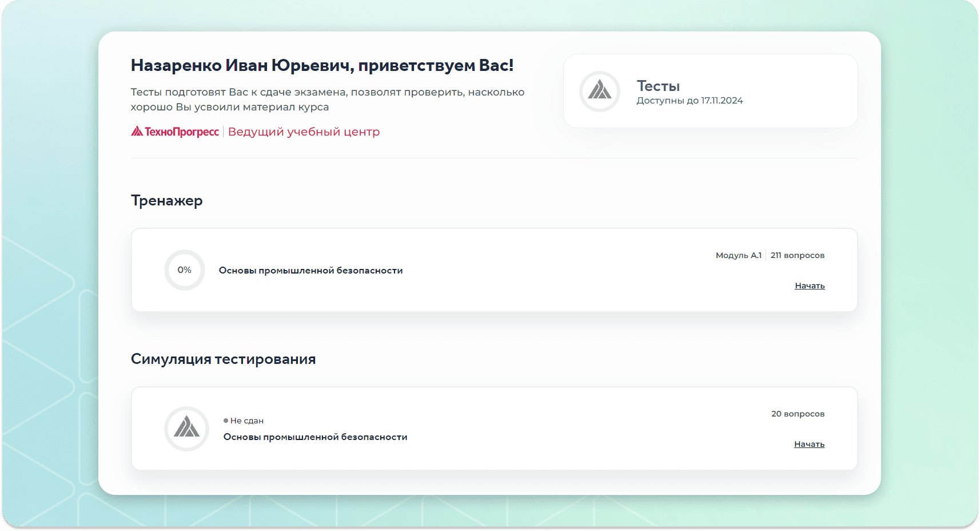The height and width of the screenshot is (531, 980).
Task: Click the greeting heading for Назаренко Иван Юрьевич
Action: coord(322,65)
